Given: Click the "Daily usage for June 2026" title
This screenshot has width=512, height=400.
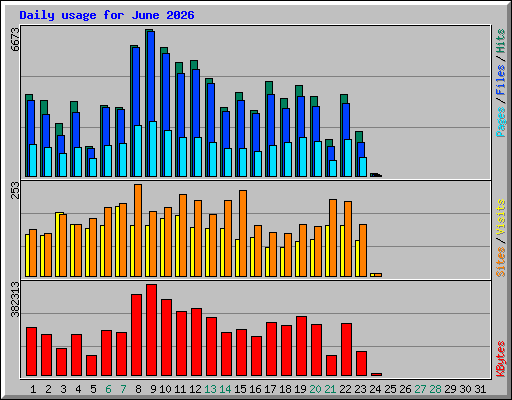Looking at the screenshot, I should pos(107,15).
